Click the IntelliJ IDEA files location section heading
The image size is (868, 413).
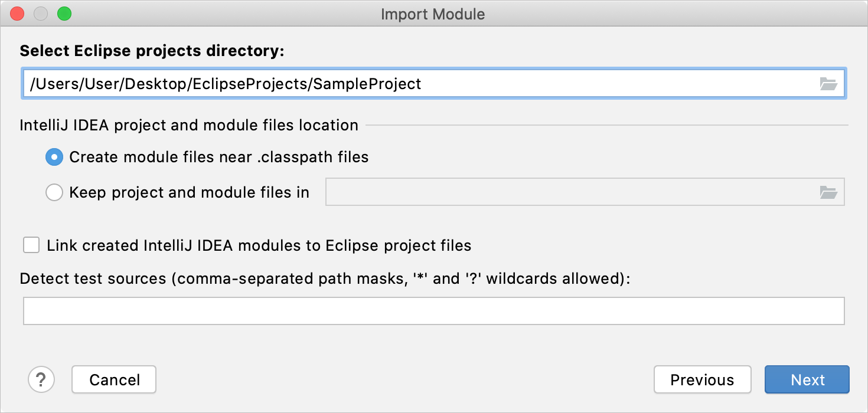(189, 126)
